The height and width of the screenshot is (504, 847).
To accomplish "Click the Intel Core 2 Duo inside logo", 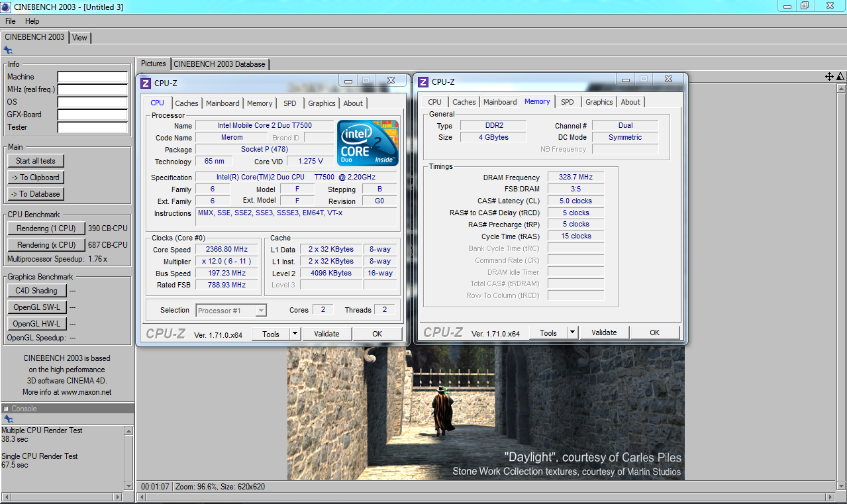I will [x=368, y=142].
